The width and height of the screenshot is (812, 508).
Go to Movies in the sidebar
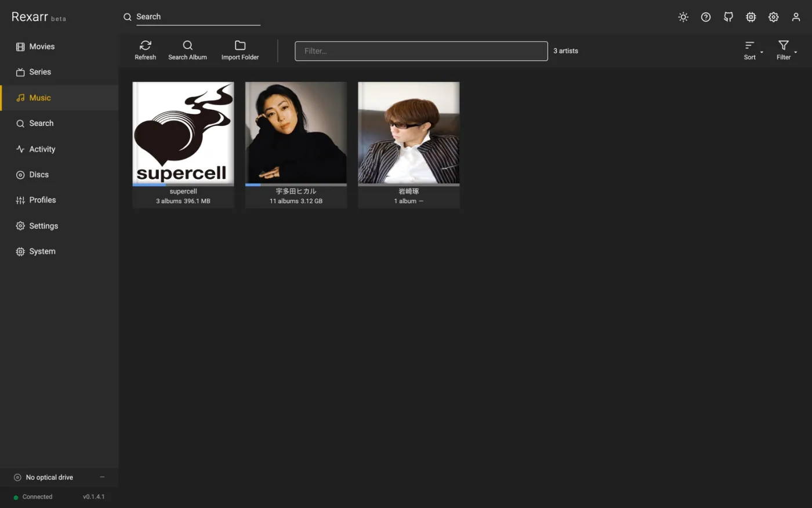coord(59,46)
